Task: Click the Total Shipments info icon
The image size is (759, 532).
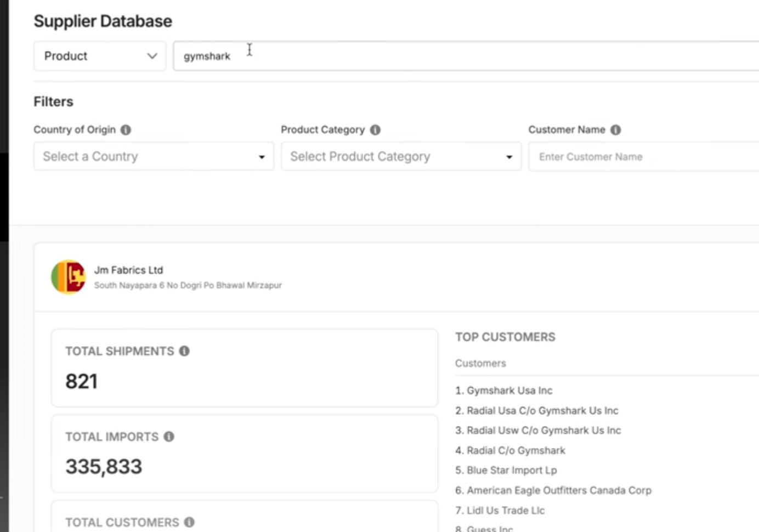Action: (x=184, y=350)
